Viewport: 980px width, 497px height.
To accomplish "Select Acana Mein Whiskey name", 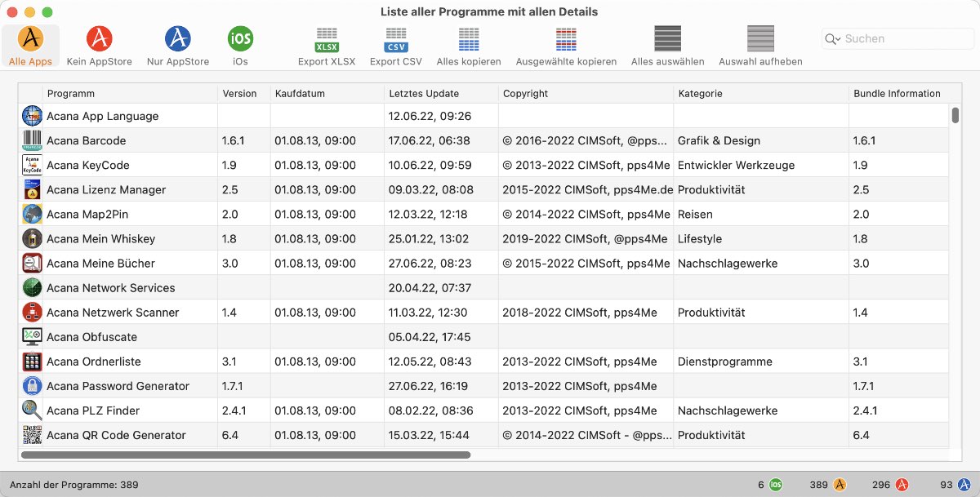I will [x=101, y=239].
